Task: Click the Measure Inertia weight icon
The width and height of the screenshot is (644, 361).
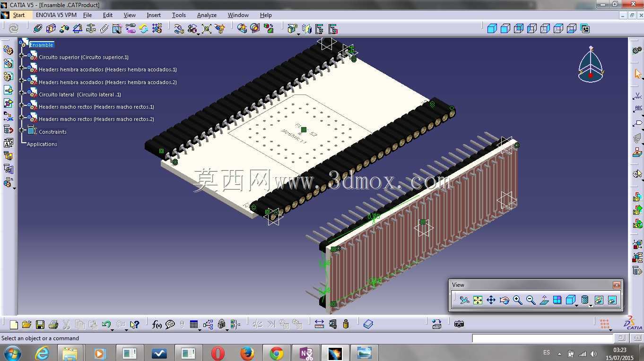Action: pyautogui.click(x=346, y=324)
